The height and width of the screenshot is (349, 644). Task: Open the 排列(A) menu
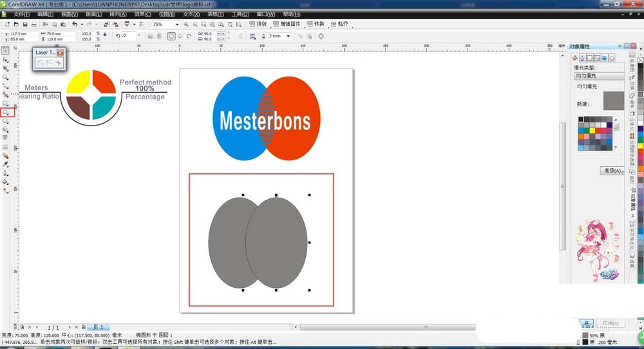pos(118,14)
